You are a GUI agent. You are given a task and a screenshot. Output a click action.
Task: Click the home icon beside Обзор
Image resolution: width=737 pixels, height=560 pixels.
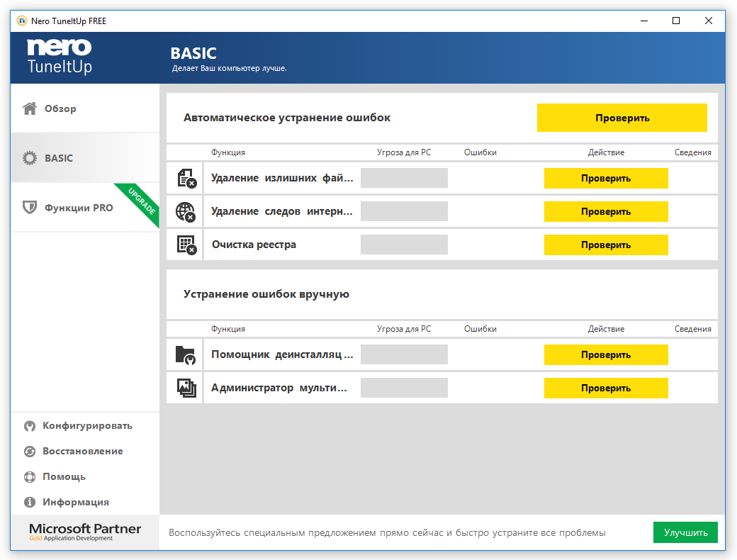pos(30,108)
